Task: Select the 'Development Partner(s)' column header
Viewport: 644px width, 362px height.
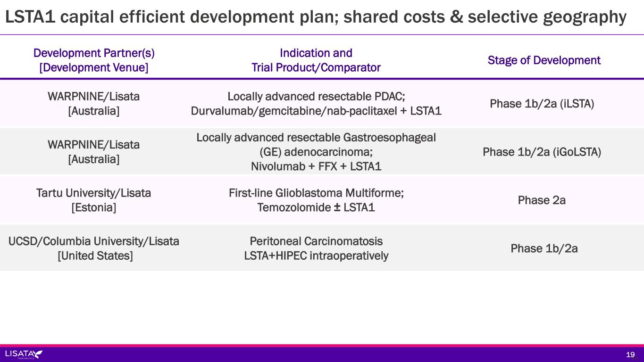Action: 94,60
